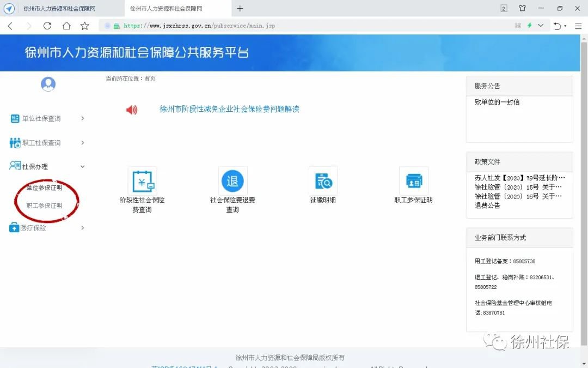Expand the 职工社保查询 sidebar menu
588x368 pixels.
pos(47,143)
